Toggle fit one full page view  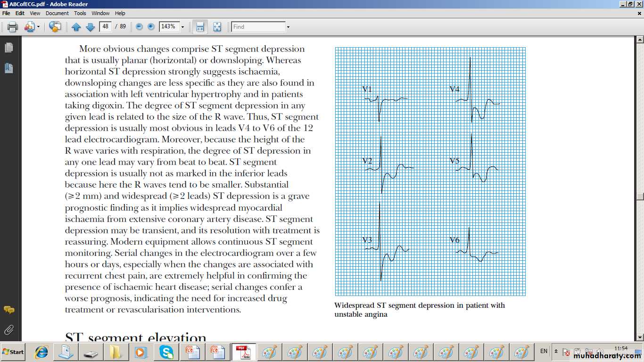217,27
